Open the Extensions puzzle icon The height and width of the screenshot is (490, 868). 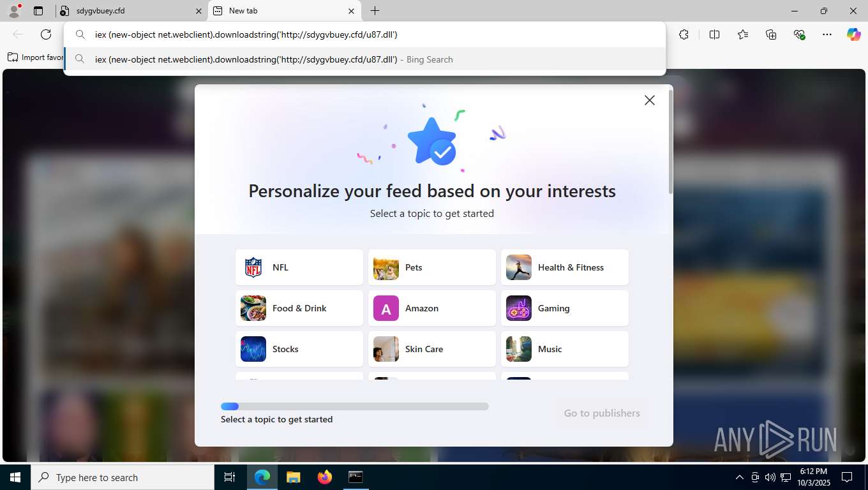click(684, 34)
